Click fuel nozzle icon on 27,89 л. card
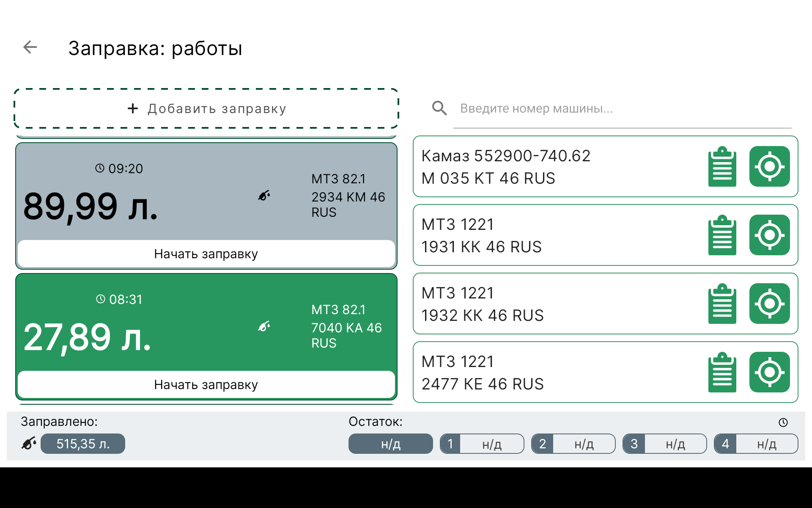Viewport: 812px width, 508px height. tap(264, 326)
